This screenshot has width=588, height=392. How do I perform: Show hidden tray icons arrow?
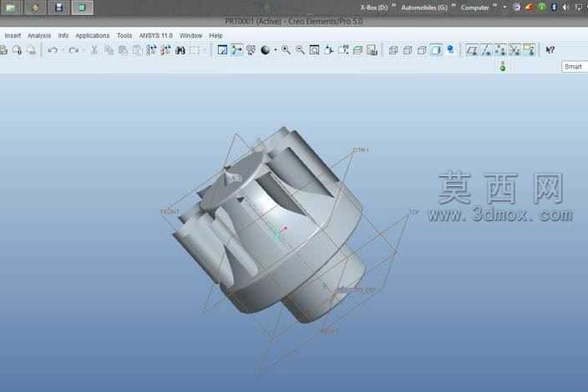(504, 8)
